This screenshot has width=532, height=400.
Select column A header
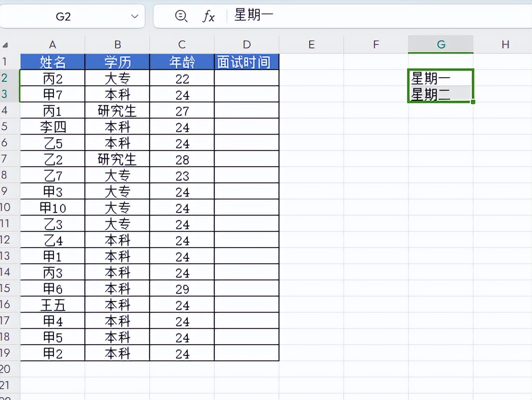pos(52,44)
